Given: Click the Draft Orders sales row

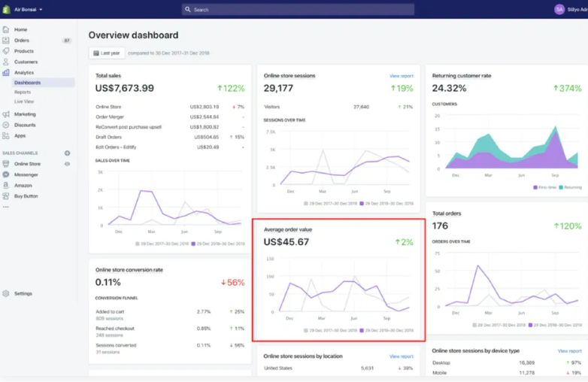Looking at the screenshot, I should tap(170, 137).
